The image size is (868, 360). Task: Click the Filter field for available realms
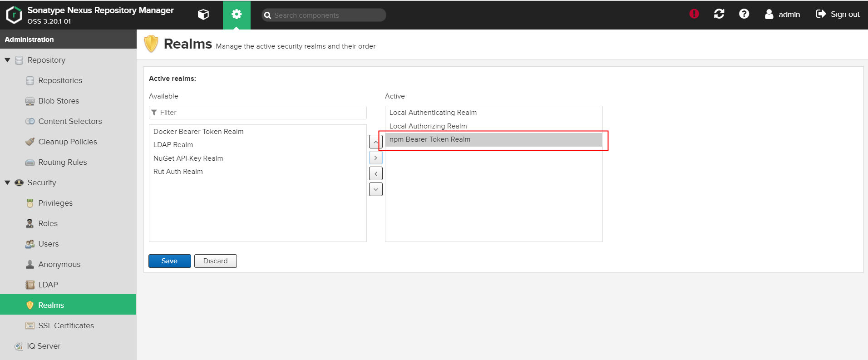[258, 113]
